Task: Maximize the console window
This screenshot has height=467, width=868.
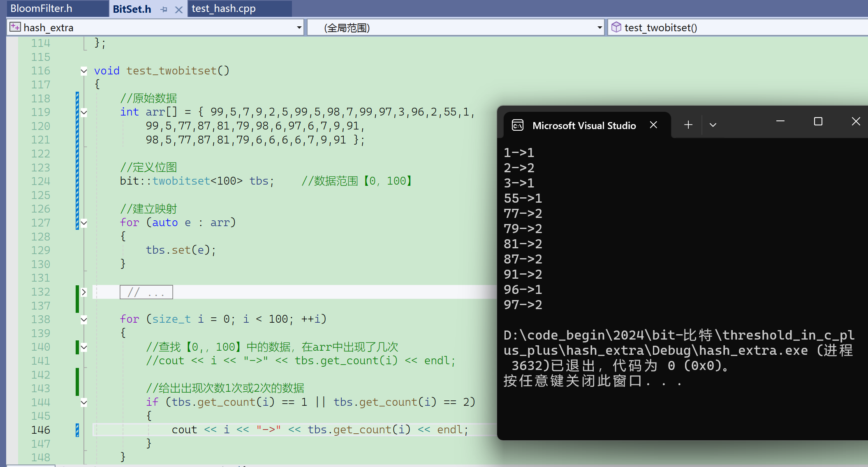Action: [x=818, y=121]
